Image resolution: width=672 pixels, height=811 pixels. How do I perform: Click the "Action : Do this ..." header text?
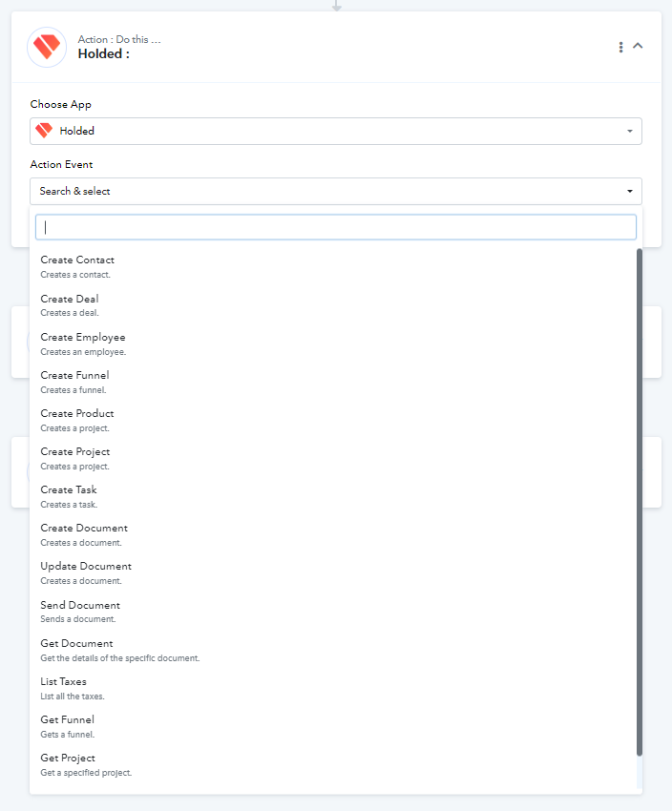(x=119, y=39)
